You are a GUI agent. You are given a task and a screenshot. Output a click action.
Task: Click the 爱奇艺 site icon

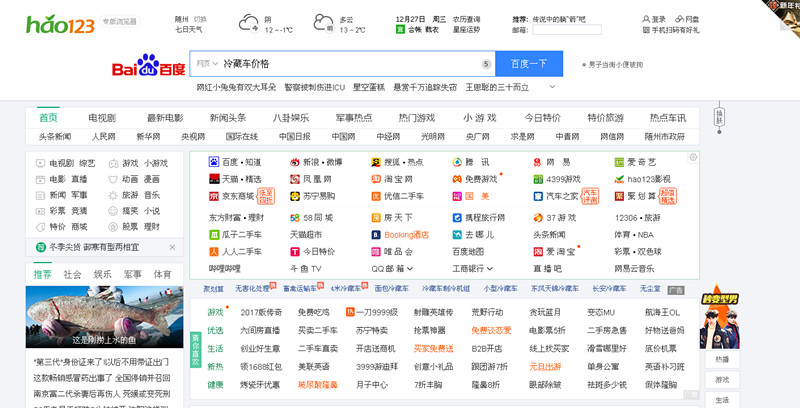point(619,162)
